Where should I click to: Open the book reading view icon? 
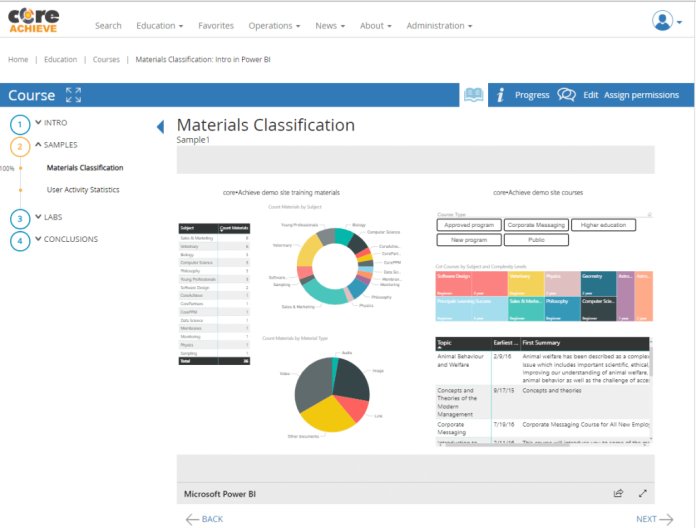[473, 95]
